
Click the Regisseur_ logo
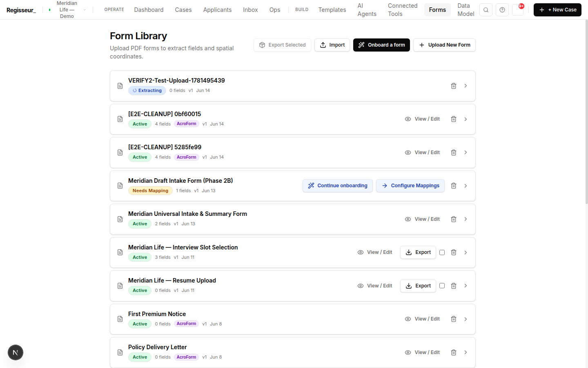click(21, 10)
